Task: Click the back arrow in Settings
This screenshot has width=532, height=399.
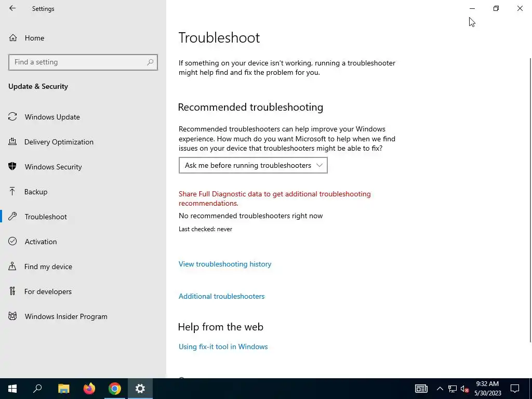Action: point(12,8)
